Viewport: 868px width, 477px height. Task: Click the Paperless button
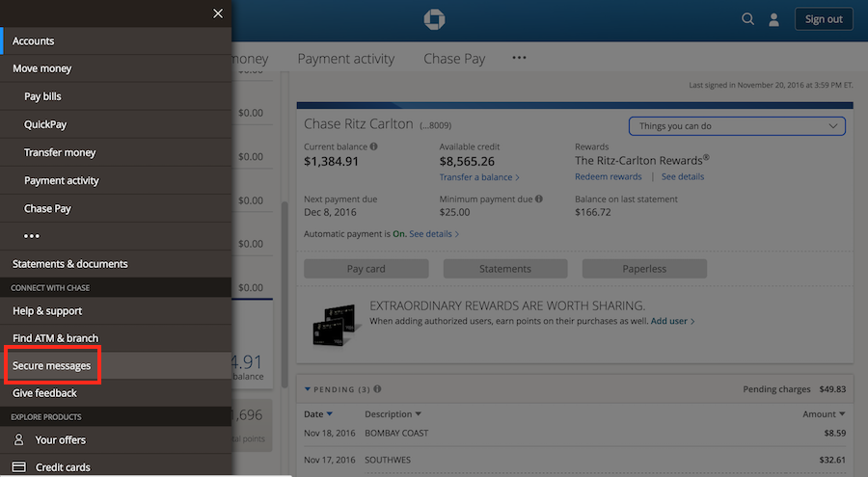[x=644, y=269]
